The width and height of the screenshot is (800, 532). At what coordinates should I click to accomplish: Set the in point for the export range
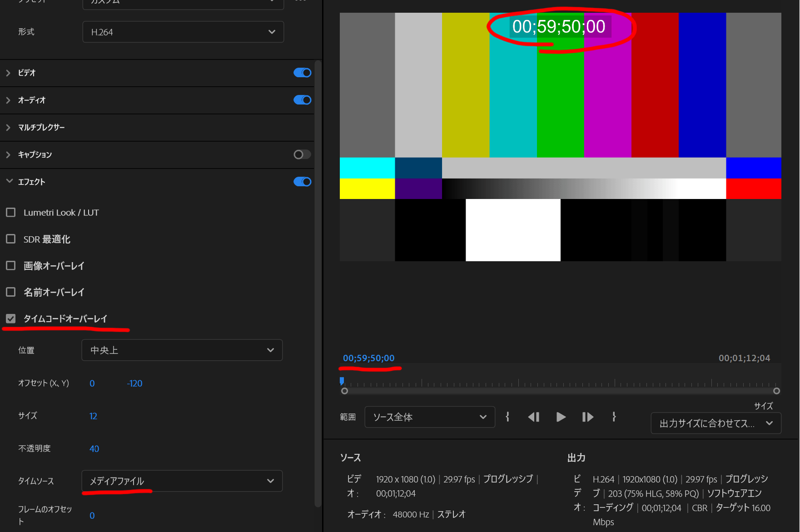(507, 417)
